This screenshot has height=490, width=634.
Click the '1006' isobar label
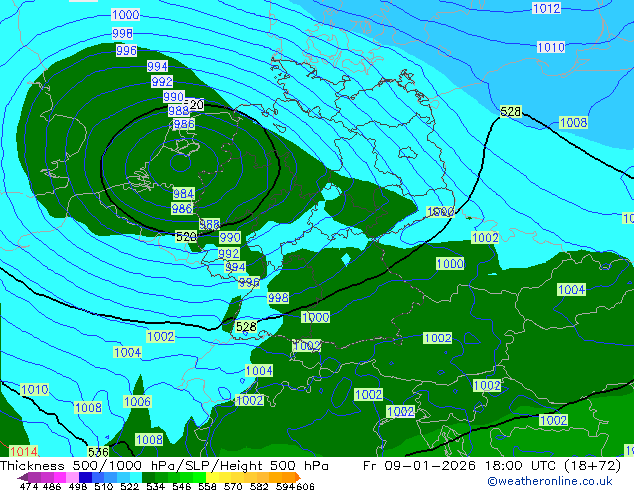pos(137,401)
